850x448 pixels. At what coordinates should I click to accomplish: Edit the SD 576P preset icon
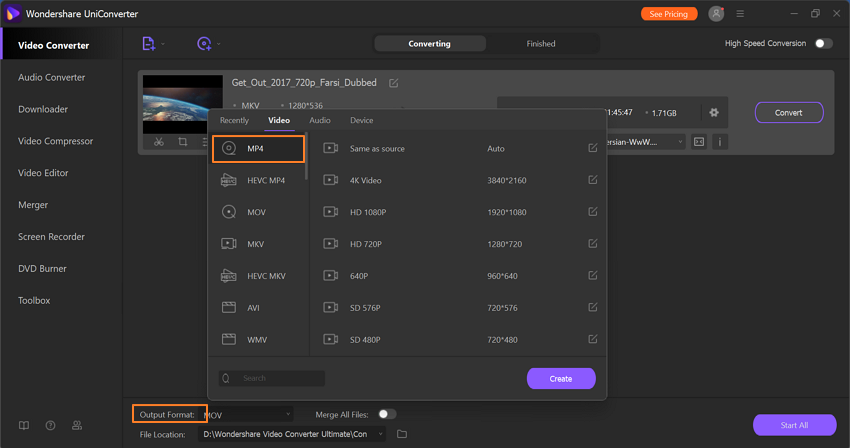pyautogui.click(x=593, y=307)
